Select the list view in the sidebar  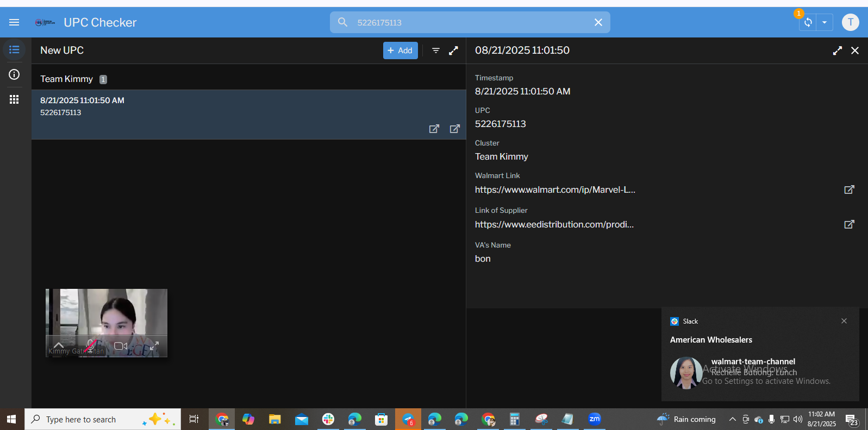tap(14, 50)
